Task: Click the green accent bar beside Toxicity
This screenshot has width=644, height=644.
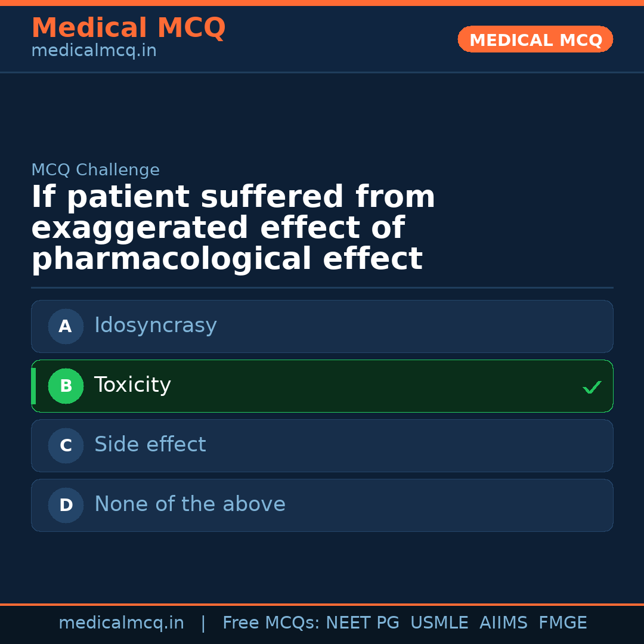Action: (x=34, y=386)
